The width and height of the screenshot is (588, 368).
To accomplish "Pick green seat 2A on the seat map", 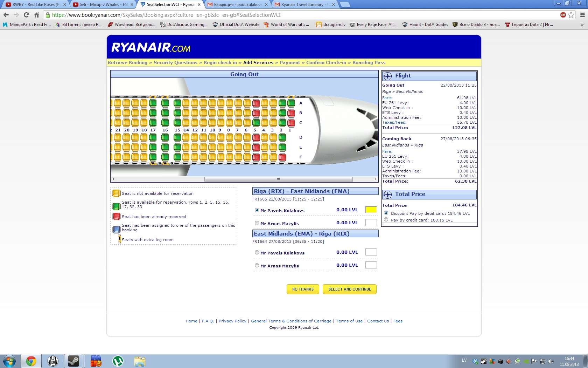I will 282,103.
